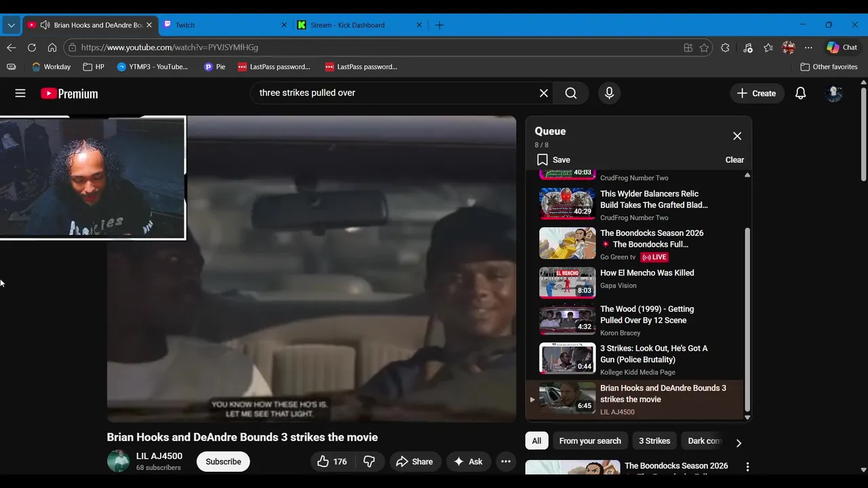Screen dimensions: 868x488
Task: Open browser settings and more menu
Action: point(808,47)
